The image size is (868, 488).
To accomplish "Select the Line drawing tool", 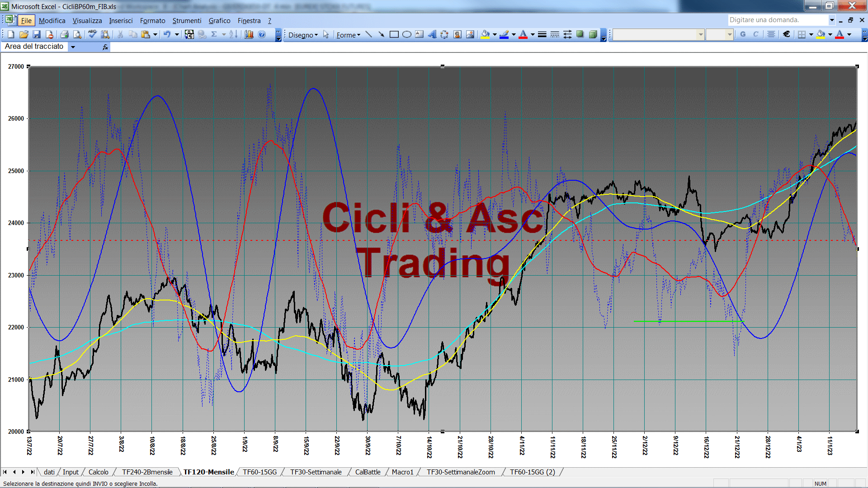I will 368,34.
